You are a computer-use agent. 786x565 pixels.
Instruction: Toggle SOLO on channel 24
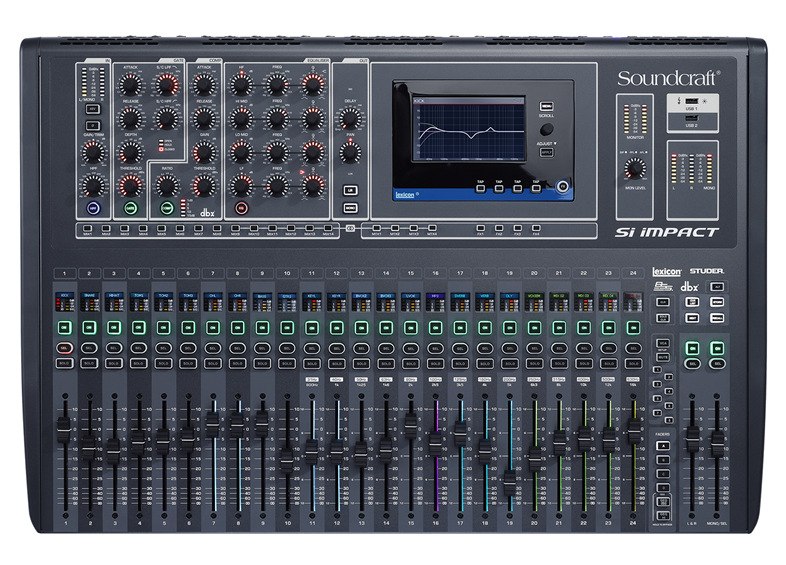pos(632,364)
